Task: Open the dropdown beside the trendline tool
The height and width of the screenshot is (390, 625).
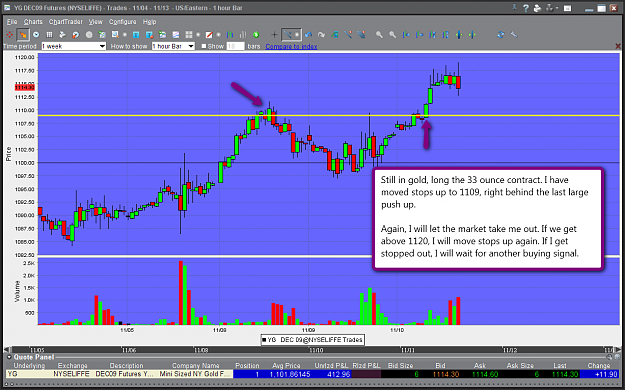Action: (x=297, y=35)
